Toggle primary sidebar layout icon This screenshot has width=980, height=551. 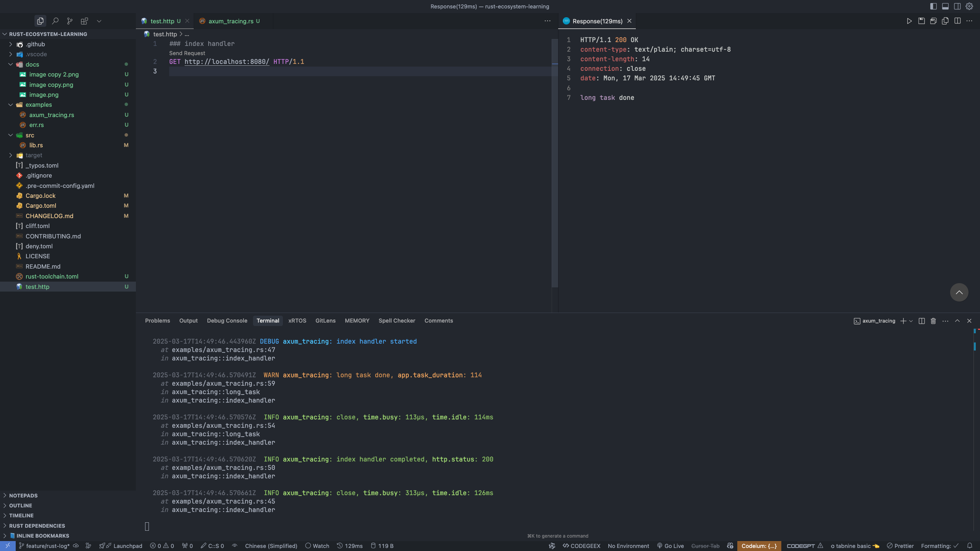click(933, 6)
